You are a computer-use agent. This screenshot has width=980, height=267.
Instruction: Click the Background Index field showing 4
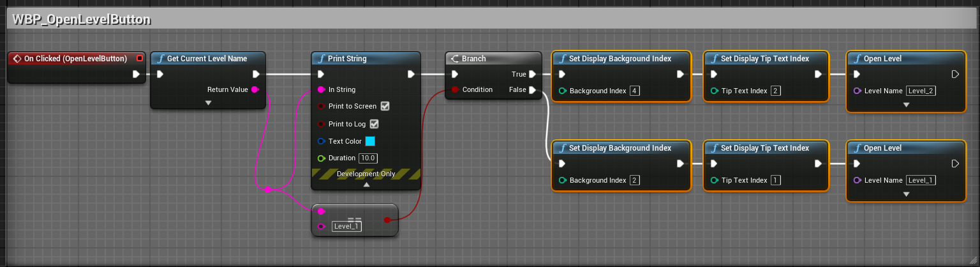tap(634, 91)
